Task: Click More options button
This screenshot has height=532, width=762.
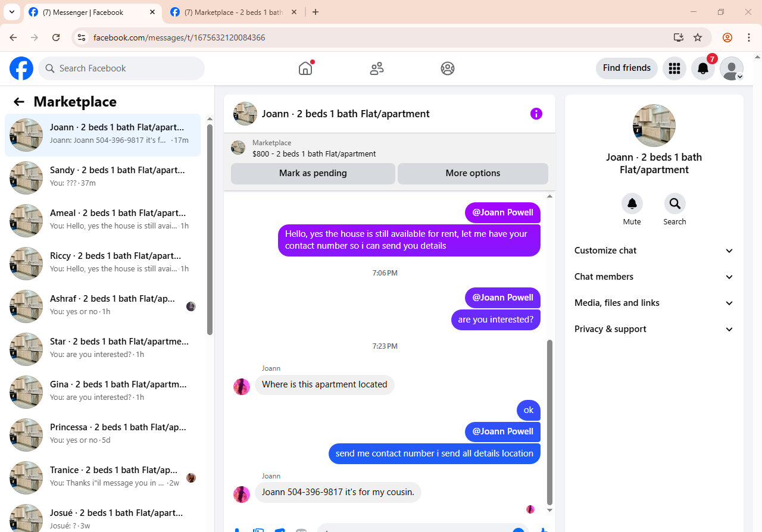Action: pyautogui.click(x=473, y=173)
